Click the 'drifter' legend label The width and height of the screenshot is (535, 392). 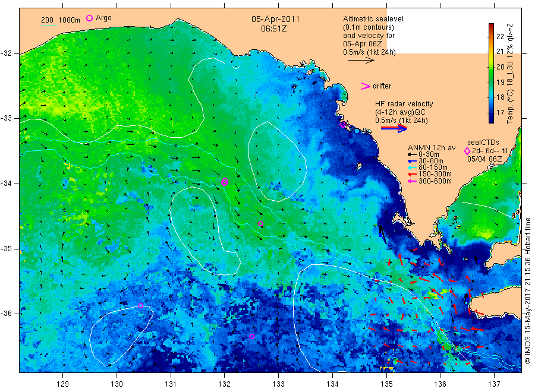pyautogui.click(x=382, y=86)
